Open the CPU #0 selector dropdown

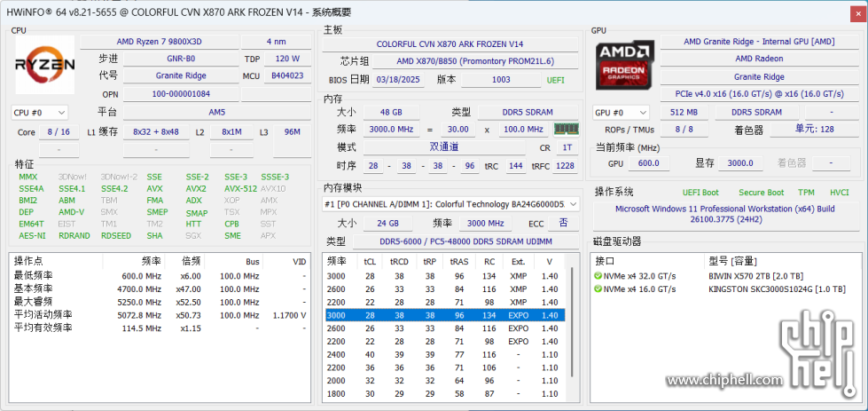(39, 113)
